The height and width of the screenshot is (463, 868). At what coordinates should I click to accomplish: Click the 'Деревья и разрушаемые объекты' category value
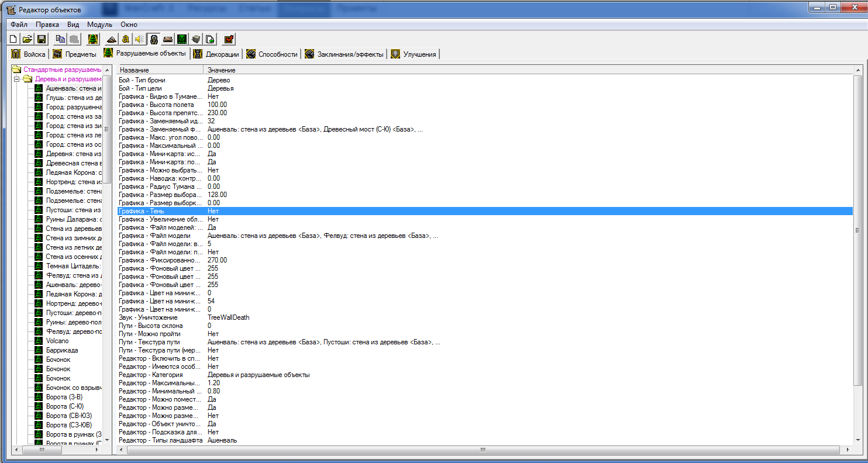[259, 375]
